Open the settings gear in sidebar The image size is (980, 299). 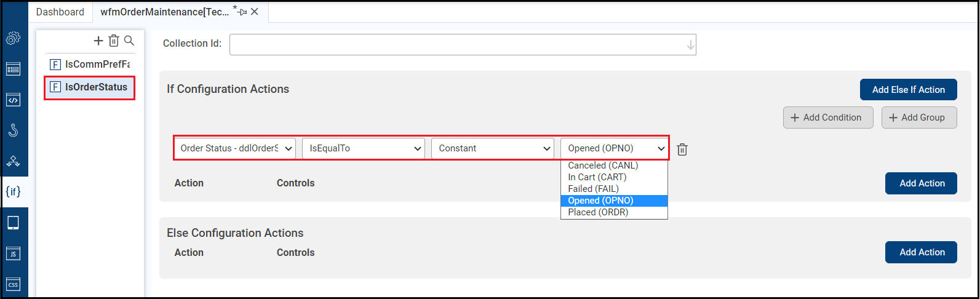click(x=13, y=38)
